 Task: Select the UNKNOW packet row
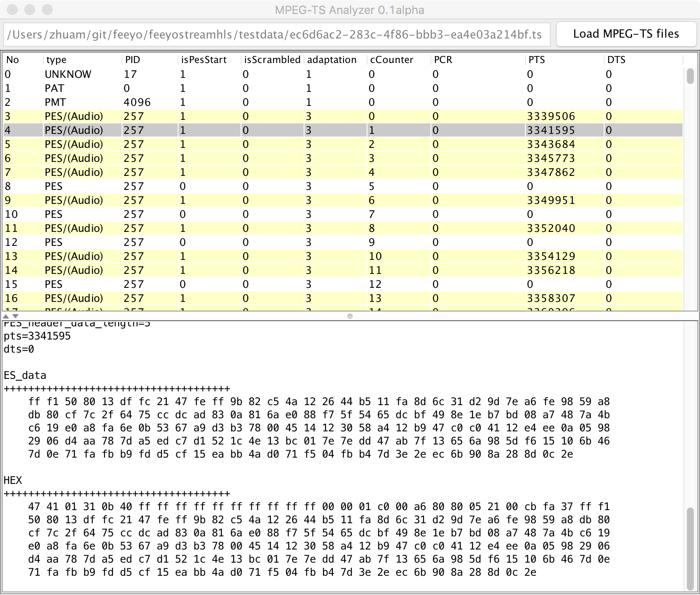click(343, 74)
